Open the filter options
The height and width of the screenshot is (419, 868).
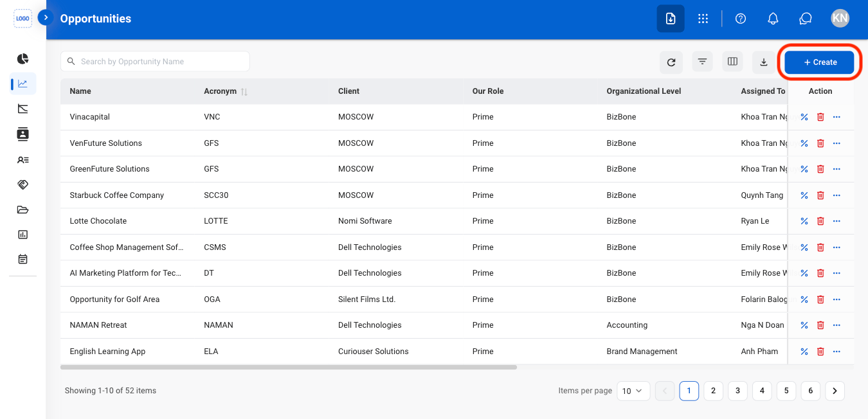tap(702, 62)
